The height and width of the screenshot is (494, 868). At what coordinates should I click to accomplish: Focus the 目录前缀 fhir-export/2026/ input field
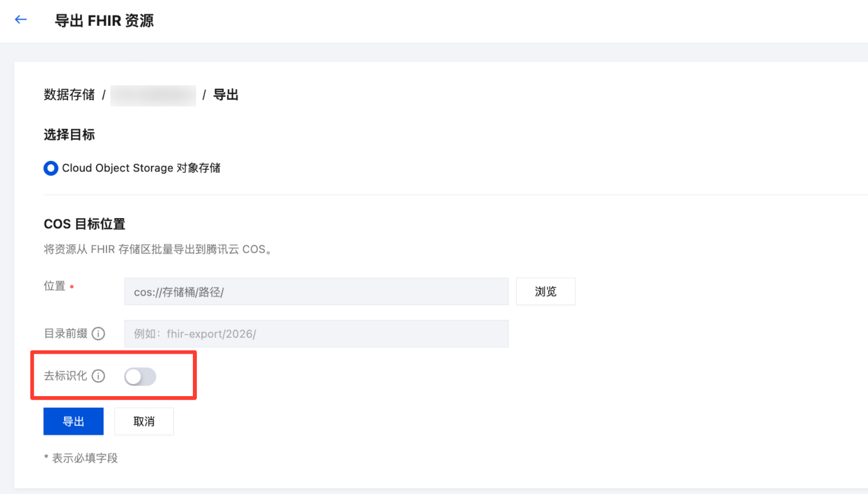tap(316, 334)
